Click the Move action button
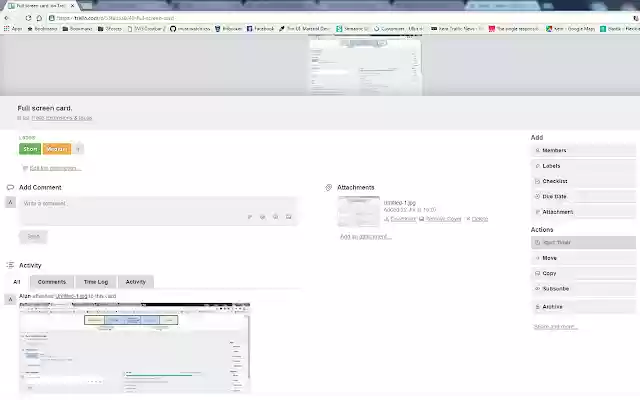The image size is (640, 400). [583, 258]
